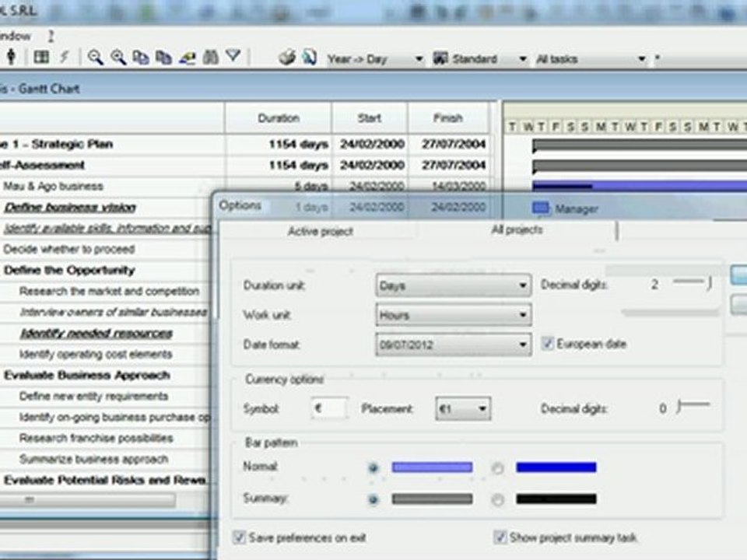Click the yellow highlighter toolbar icon
Screen dimensions: 747x560
(x=187, y=58)
